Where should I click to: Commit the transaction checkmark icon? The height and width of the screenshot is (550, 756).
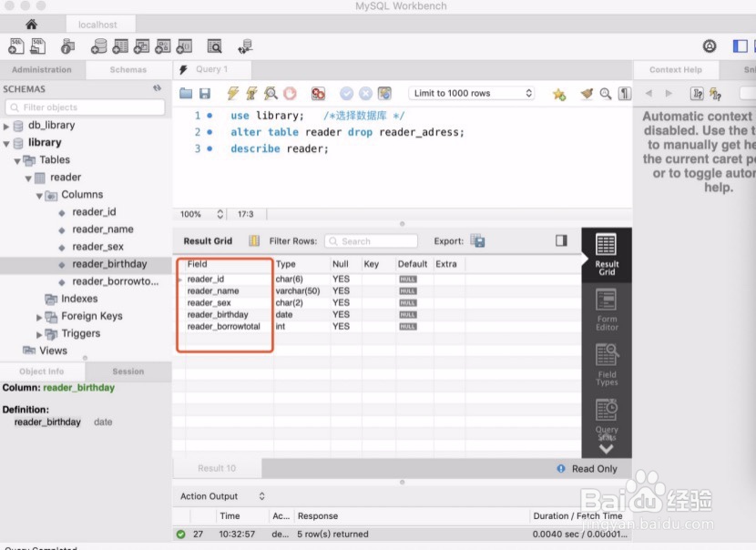[x=346, y=93]
